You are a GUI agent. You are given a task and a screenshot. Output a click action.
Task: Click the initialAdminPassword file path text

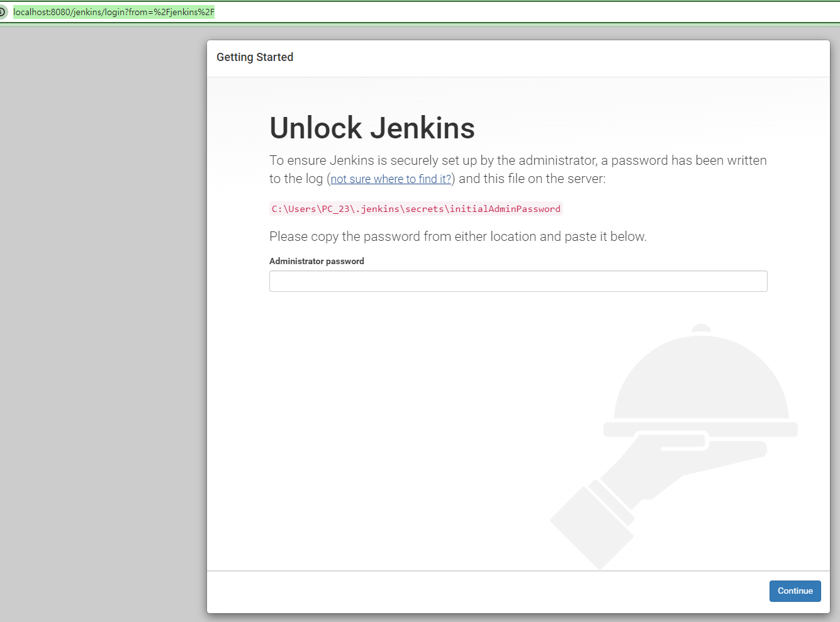click(416, 209)
